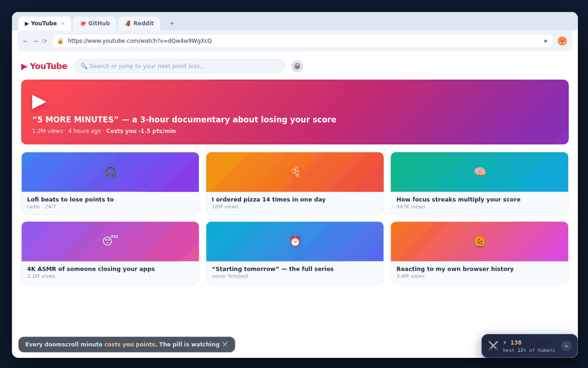Open the sleeping face ASMR thumbnail
This screenshot has height=368, width=588.
[110, 242]
